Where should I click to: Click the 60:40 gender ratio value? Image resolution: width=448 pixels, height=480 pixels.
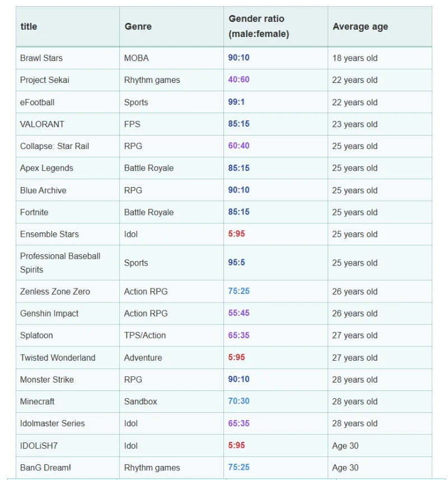click(239, 146)
